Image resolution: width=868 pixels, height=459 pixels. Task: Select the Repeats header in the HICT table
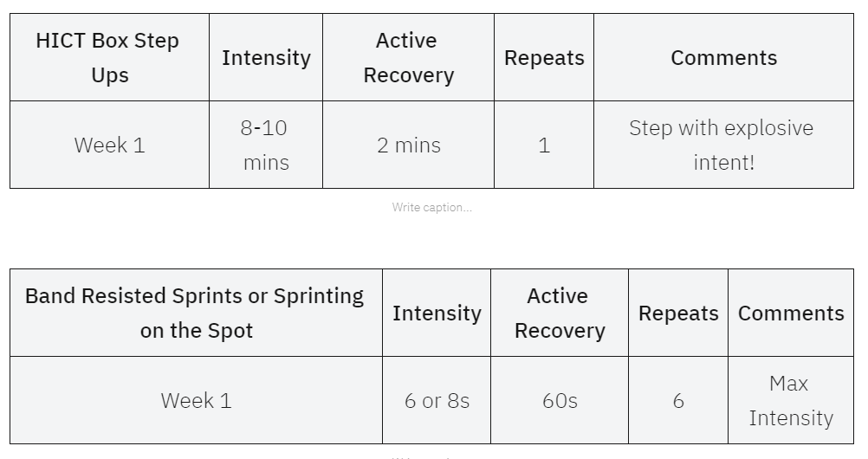point(544,58)
